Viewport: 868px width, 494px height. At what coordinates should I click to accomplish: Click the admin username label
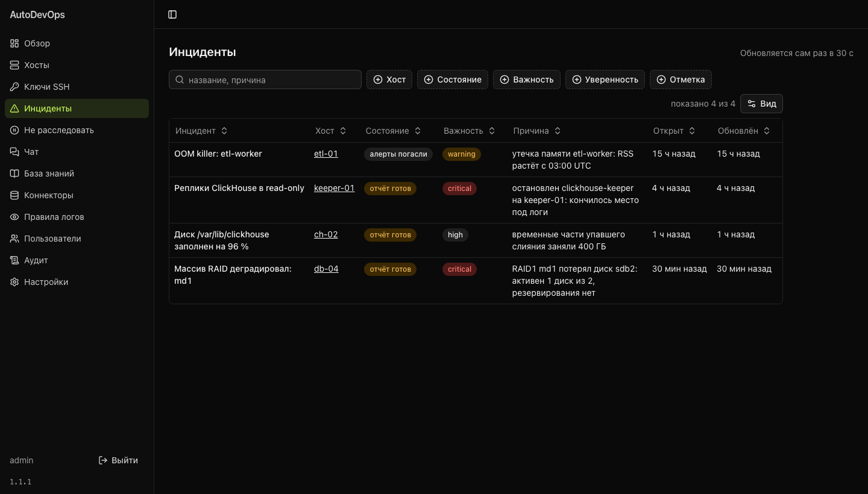[x=22, y=460]
